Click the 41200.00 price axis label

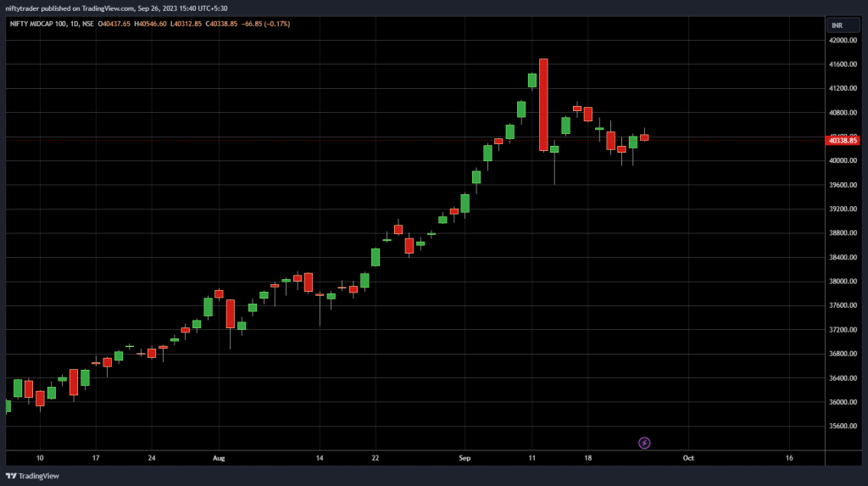tap(843, 89)
